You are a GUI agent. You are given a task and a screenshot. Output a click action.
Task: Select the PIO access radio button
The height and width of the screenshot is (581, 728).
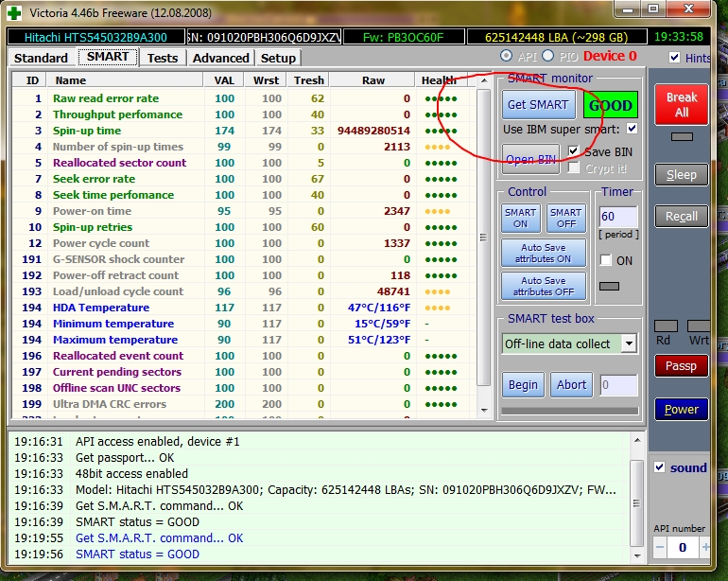point(547,56)
